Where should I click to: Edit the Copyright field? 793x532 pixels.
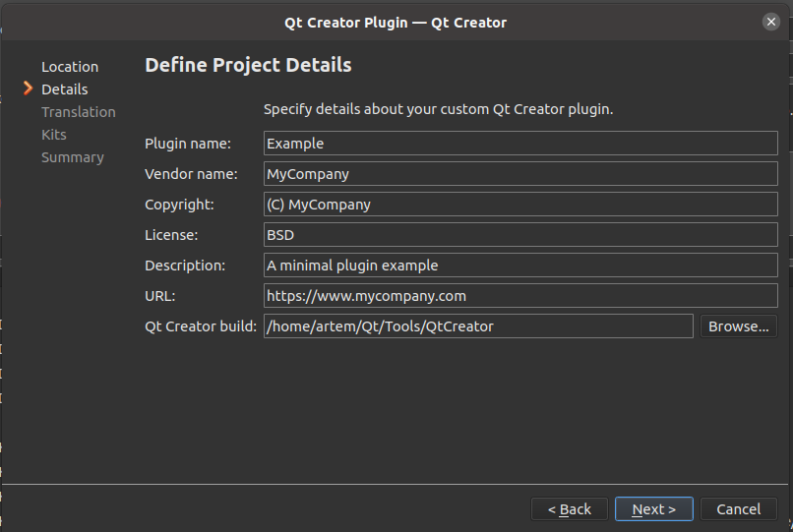pos(520,205)
